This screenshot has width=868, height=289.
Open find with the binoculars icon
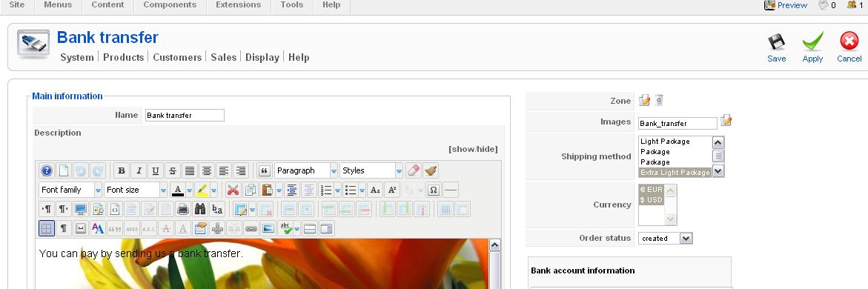tap(200, 209)
